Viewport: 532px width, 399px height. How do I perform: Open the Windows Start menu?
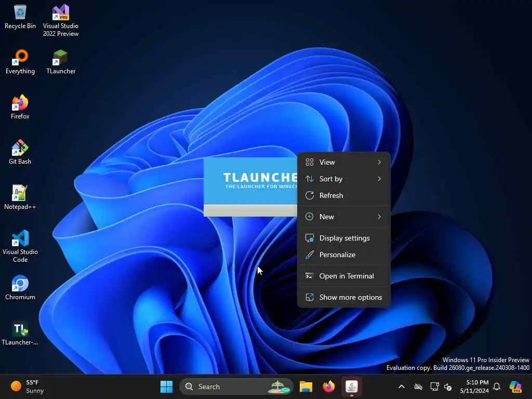click(x=166, y=387)
